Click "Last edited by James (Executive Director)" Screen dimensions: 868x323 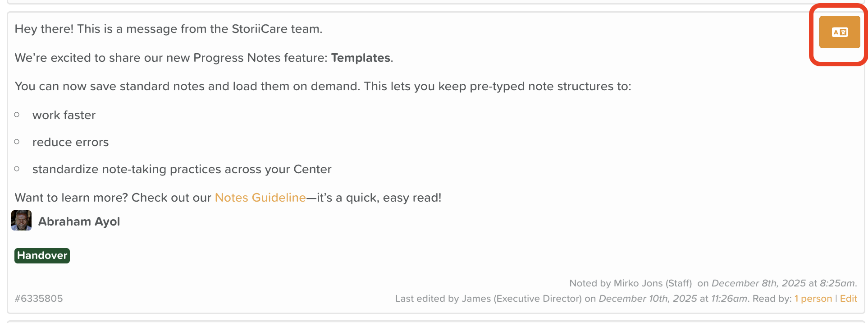pos(488,299)
